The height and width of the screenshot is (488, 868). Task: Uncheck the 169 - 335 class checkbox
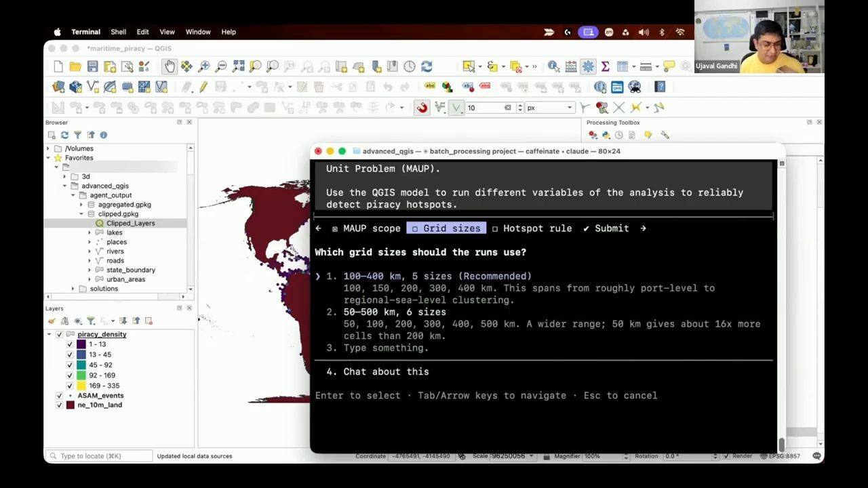[69, 386]
